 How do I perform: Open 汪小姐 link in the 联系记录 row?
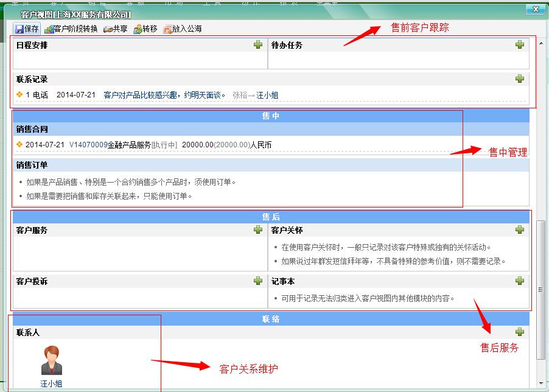tap(267, 95)
